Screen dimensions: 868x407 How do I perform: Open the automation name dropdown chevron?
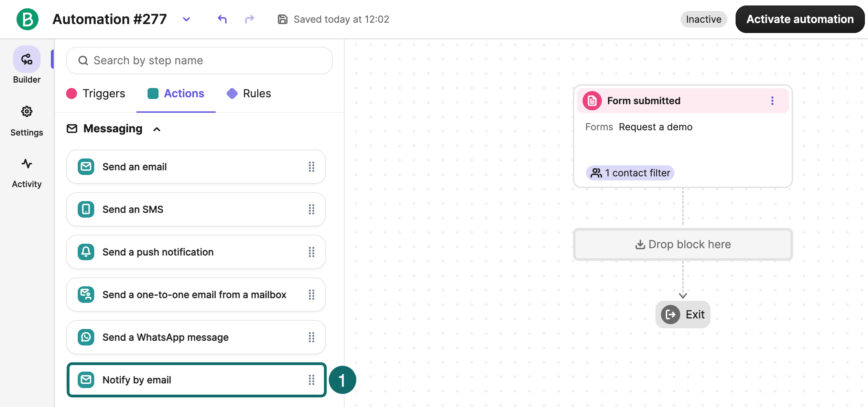click(186, 19)
